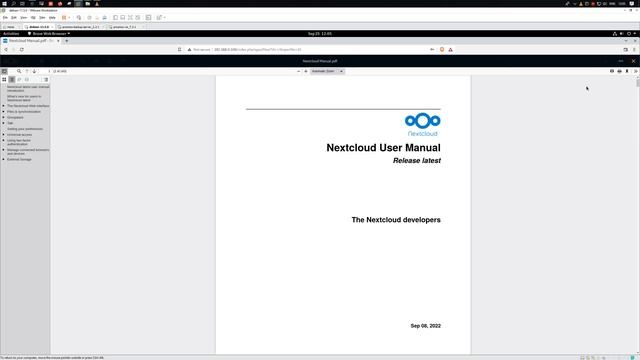640x360 pixels.
Task: Open PDF viewer secondary tools menu
Action: [636, 71]
